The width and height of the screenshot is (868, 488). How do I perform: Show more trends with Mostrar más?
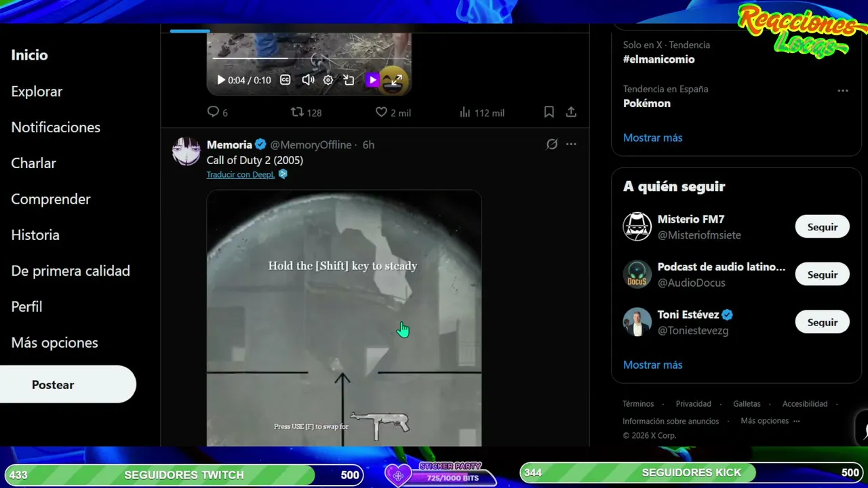pyautogui.click(x=652, y=138)
